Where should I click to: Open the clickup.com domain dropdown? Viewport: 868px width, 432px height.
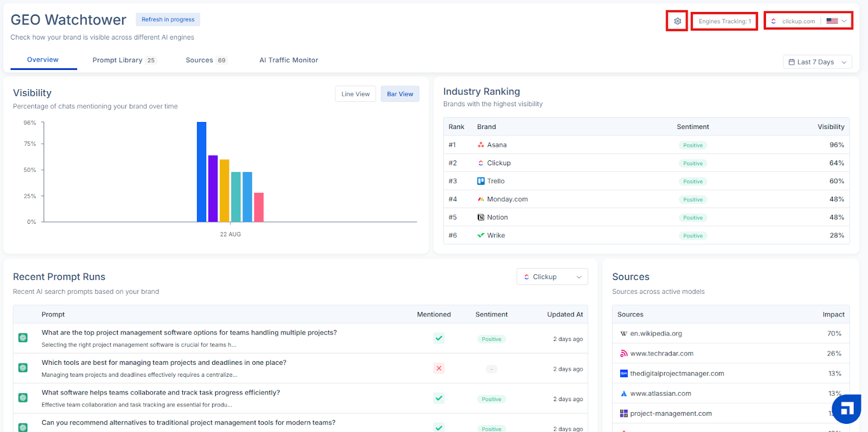click(x=808, y=21)
